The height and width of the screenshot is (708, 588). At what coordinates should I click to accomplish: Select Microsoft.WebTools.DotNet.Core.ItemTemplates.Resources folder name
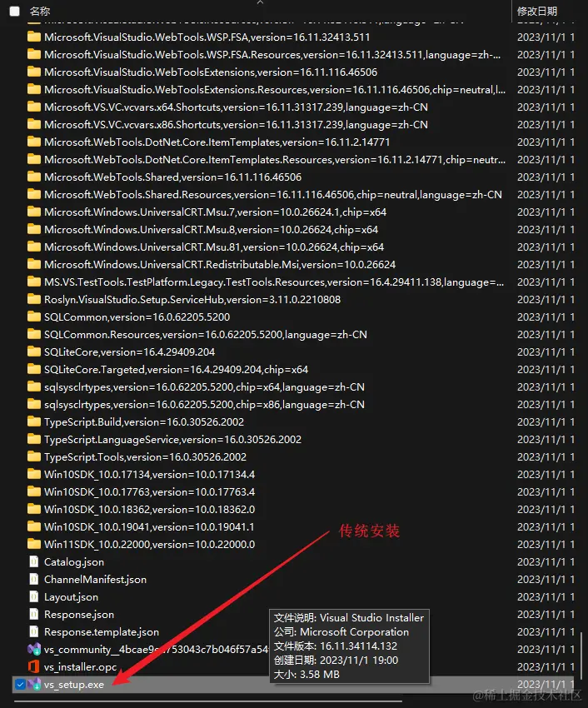(x=275, y=159)
